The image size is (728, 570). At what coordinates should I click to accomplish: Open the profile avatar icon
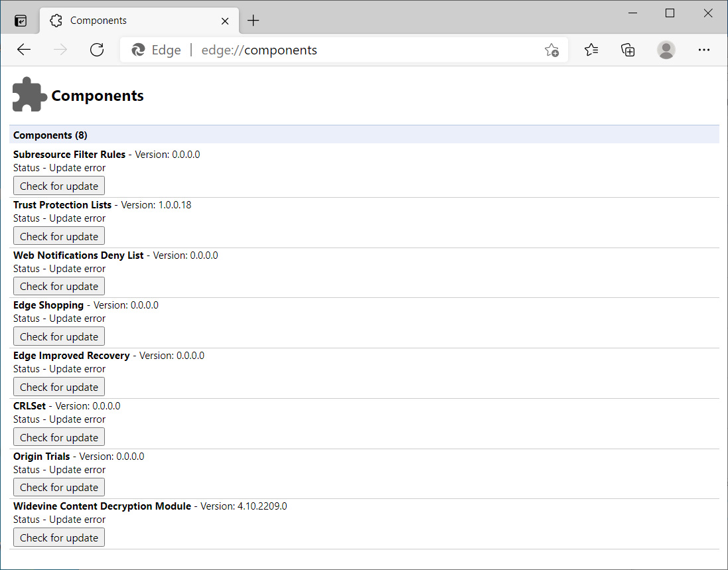[666, 50]
